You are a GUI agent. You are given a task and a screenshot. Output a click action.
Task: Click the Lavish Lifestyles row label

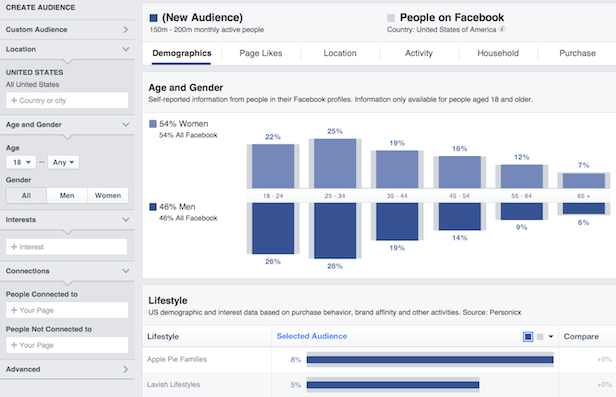click(x=174, y=384)
